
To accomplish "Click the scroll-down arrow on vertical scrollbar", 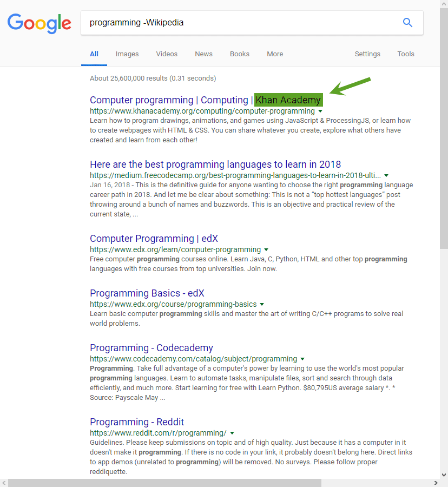I will (444, 475).
